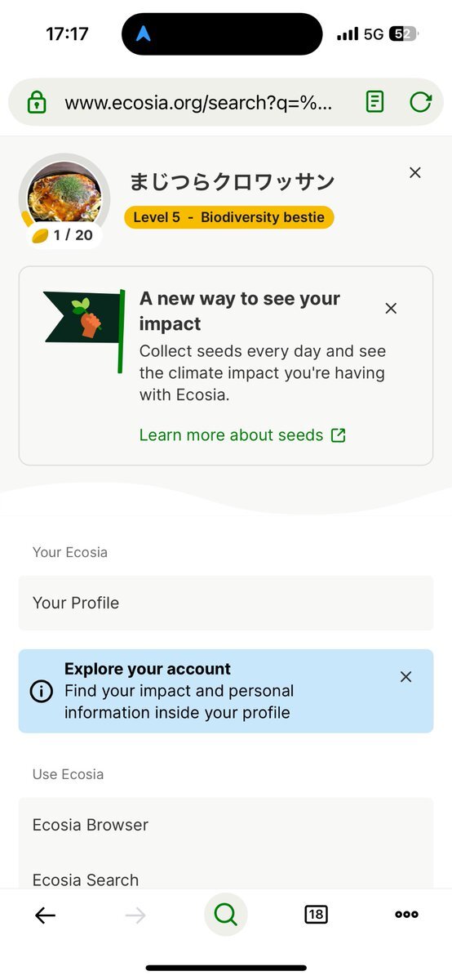452x980 pixels.
Task: Go back with the left arrow
Action: pyautogui.click(x=45, y=915)
